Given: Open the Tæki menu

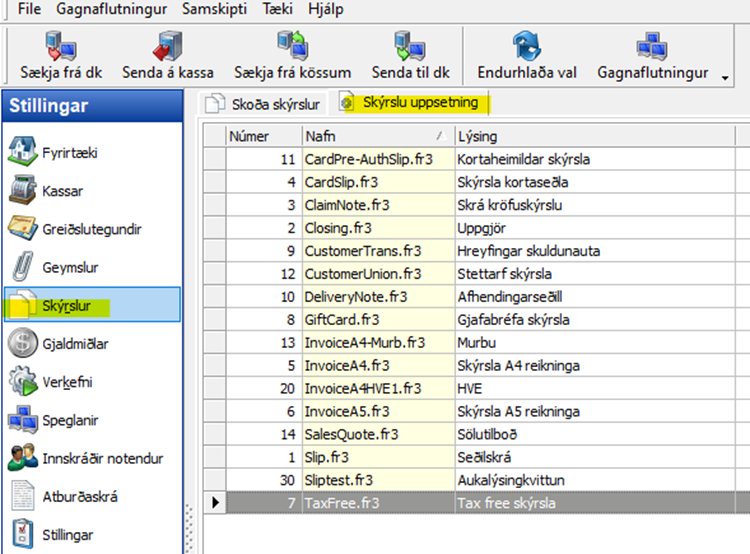Looking at the screenshot, I should pos(279,8).
